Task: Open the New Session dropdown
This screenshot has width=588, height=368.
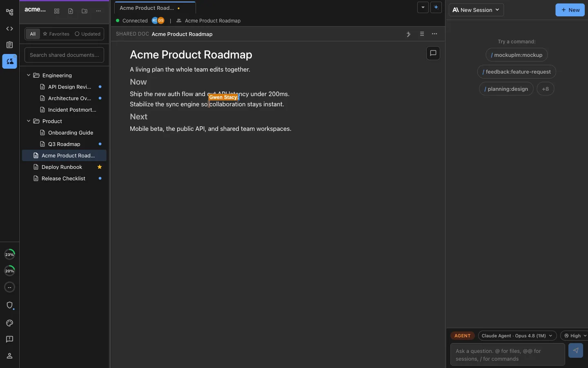Action: coord(476,10)
